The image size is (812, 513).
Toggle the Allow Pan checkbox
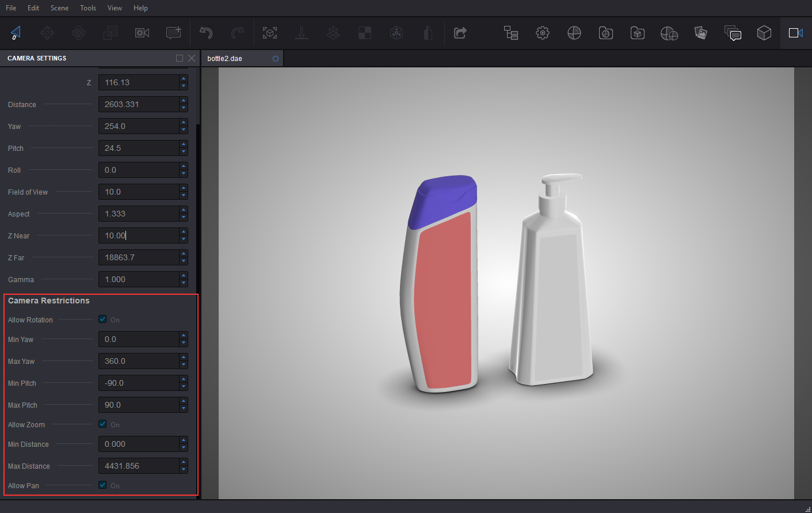point(102,485)
